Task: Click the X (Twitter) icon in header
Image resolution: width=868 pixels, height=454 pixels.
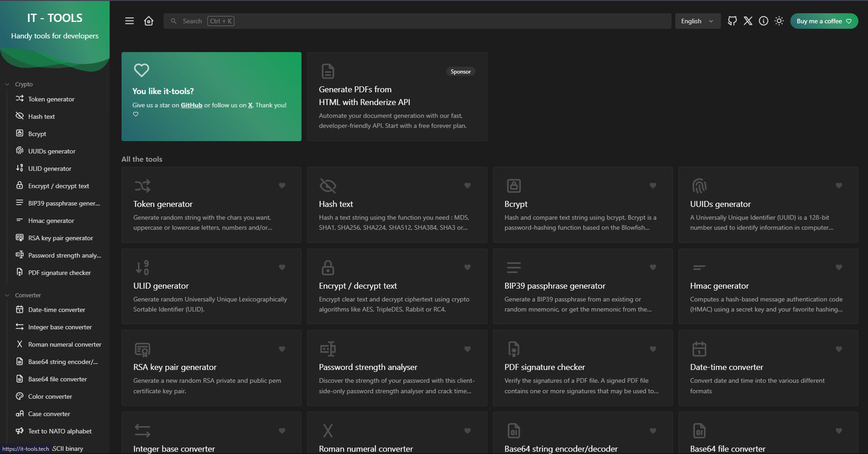Action: [x=748, y=21]
